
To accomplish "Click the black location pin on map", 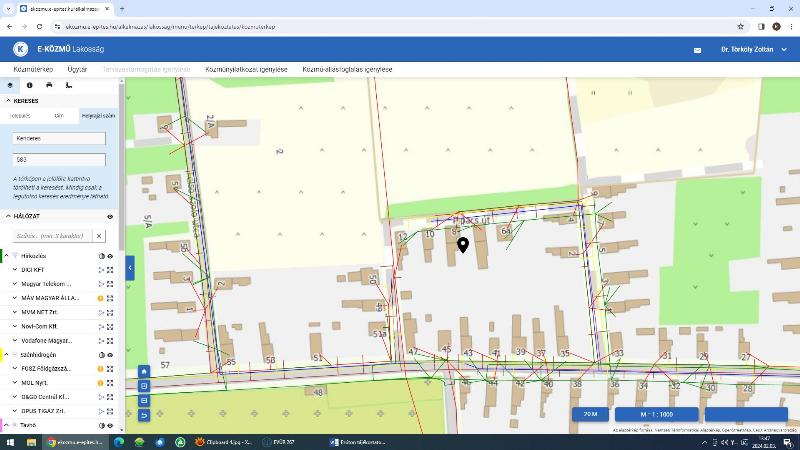I will tap(463, 245).
